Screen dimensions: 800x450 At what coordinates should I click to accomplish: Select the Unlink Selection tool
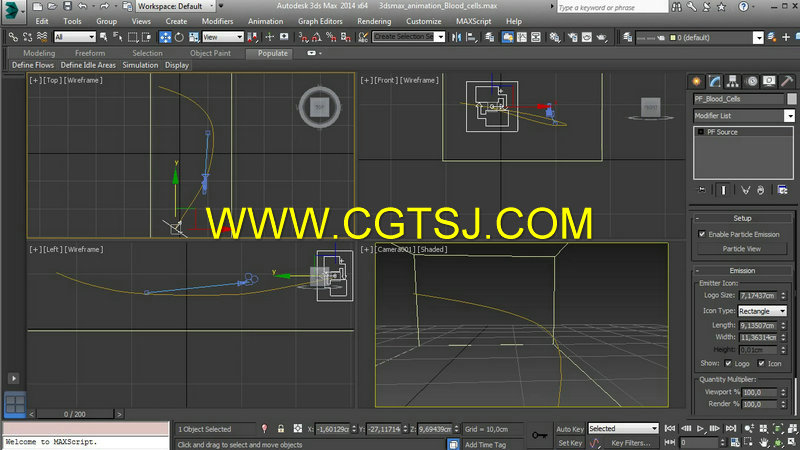[x=28, y=37]
